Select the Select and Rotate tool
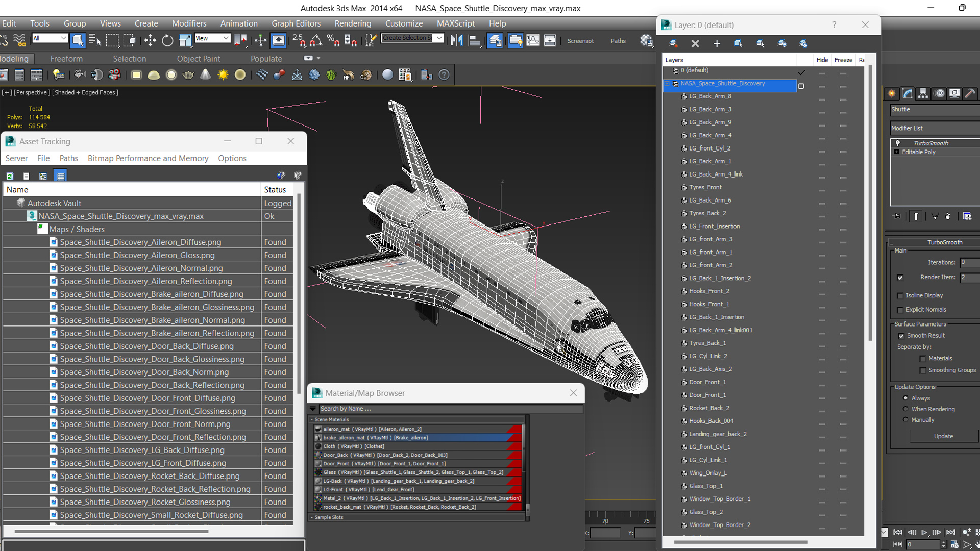 tap(167, 40)
